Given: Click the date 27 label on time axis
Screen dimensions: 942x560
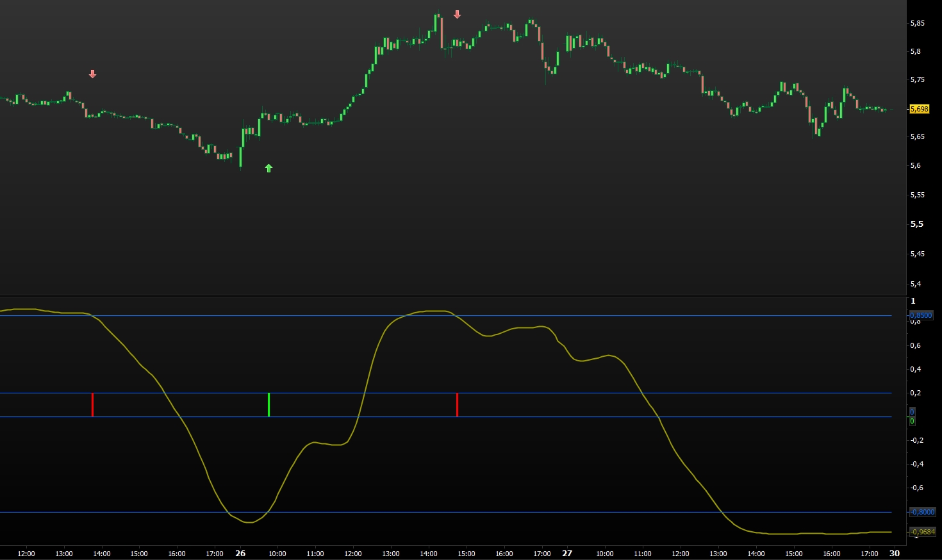Looking at the screenshot, I should (x=566, y=553).
